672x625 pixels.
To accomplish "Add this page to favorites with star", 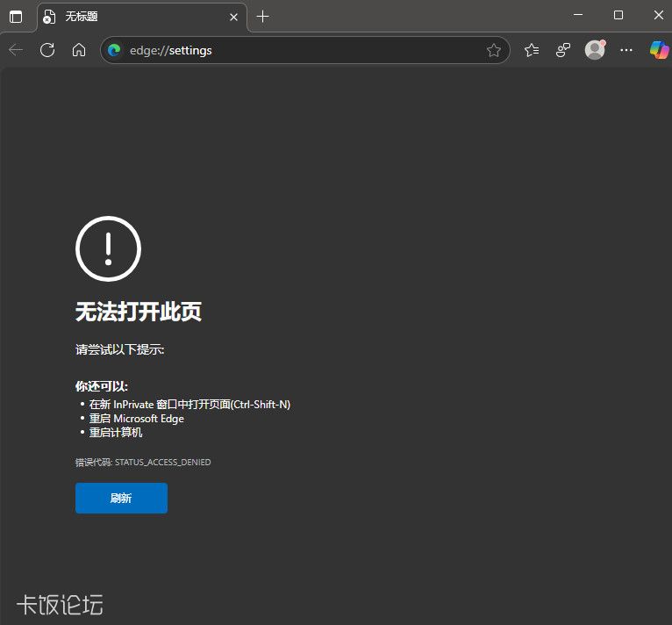I will point(494,50).
